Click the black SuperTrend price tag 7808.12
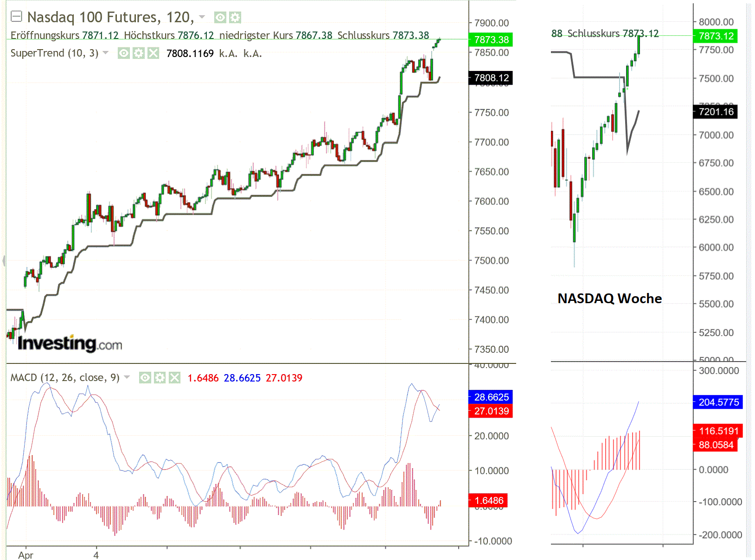The image size is (755, 560). pyautogui.click(x=492, y=78)
